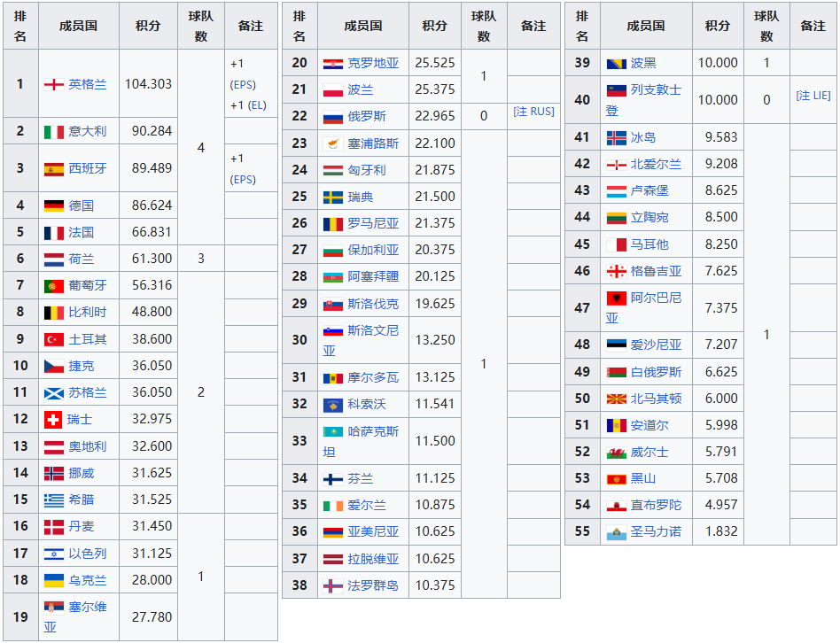Click the England flag icon
The width and height of the screenshot is (840, 643).
pos(54,84)
